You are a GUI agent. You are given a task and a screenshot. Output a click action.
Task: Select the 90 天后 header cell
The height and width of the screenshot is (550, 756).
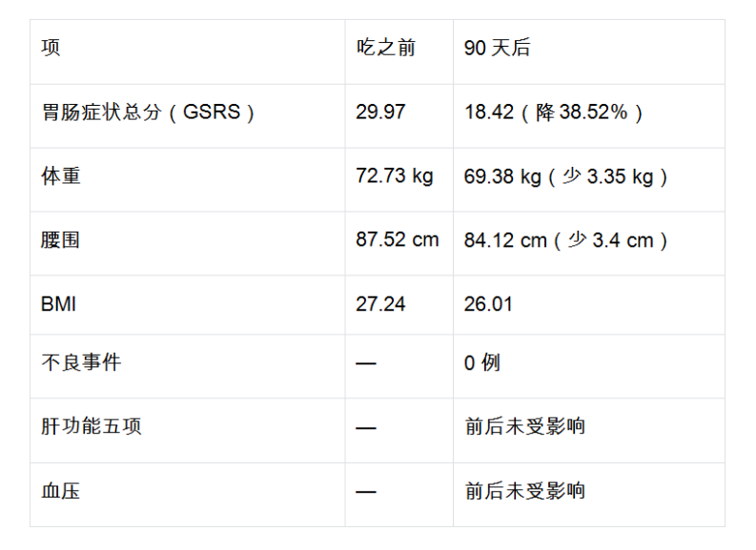pyautogui.click(x=589, y=52)
